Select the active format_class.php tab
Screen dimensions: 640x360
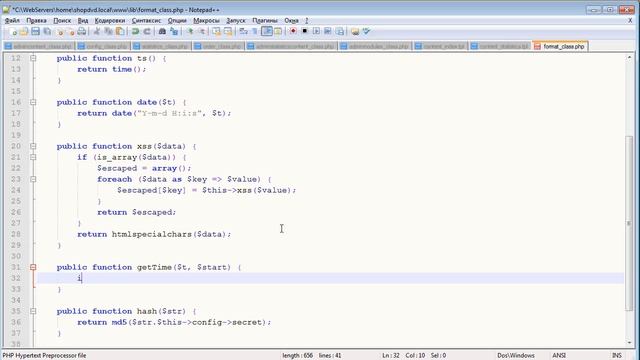pos(560,47)
